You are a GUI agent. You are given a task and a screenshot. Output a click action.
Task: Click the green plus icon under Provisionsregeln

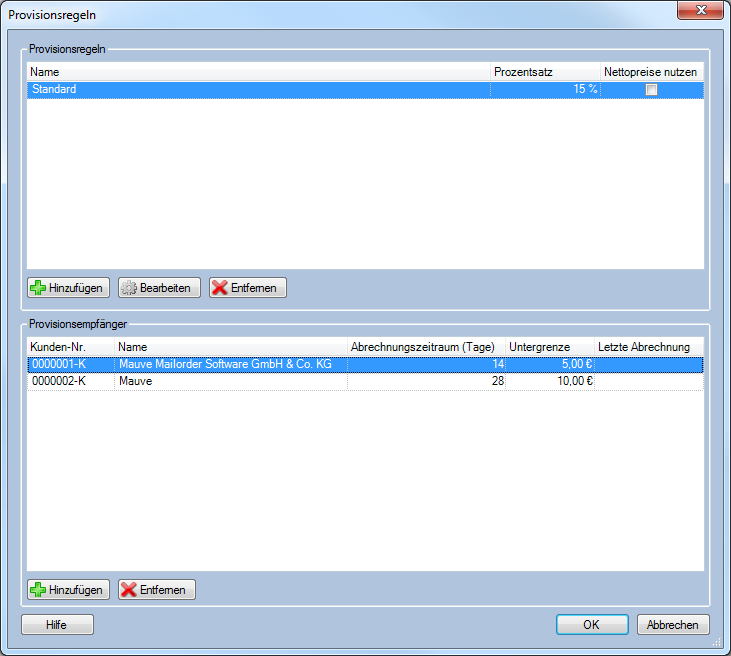(38, 288)
